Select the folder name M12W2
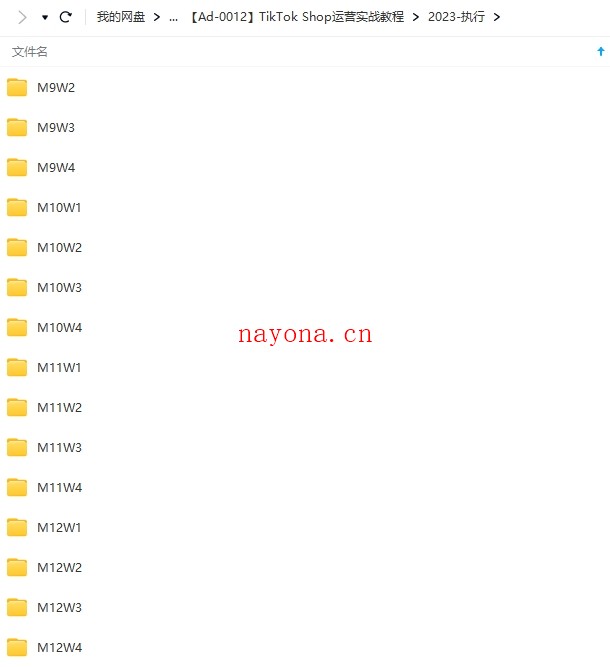Viewport: 610px width, 667px height. pyautogui.click(x=60, y=567)
